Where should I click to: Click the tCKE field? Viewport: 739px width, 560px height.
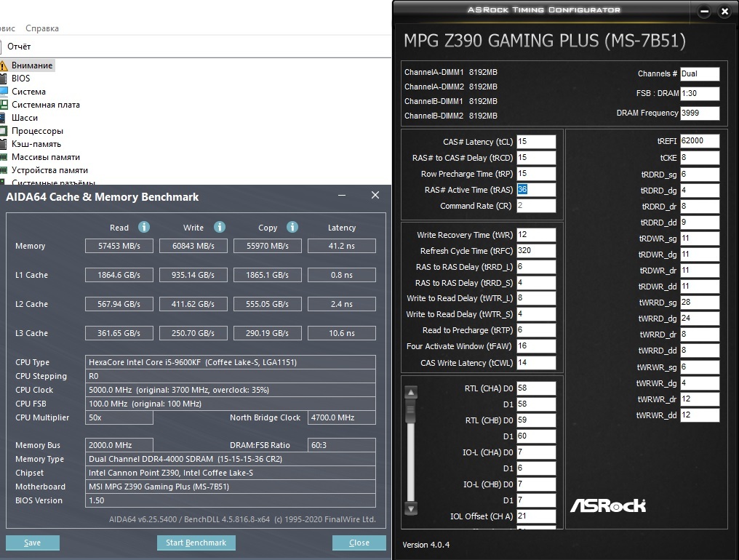[x=700, y=157]
